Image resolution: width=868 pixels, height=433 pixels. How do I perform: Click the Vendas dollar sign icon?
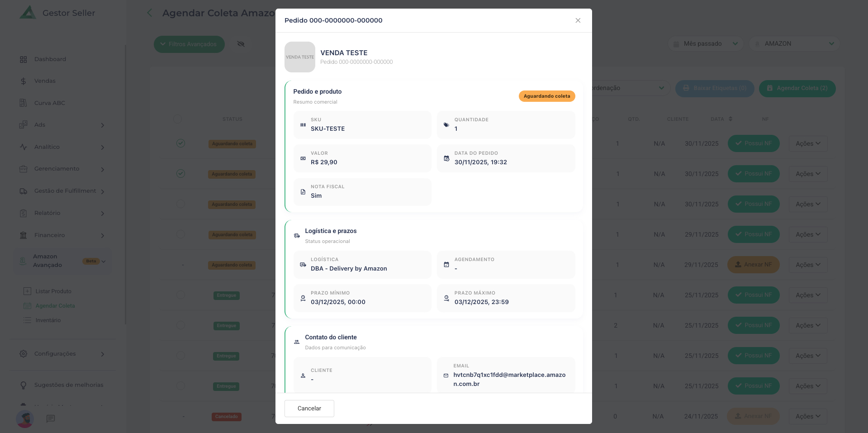pos(24,81)
